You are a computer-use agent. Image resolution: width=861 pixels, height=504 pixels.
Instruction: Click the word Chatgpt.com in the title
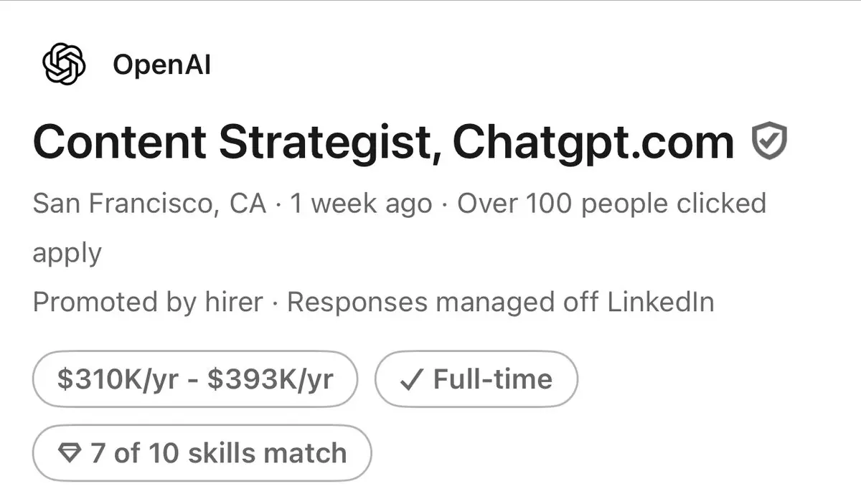pyautogui.click(x=594, y=143)
